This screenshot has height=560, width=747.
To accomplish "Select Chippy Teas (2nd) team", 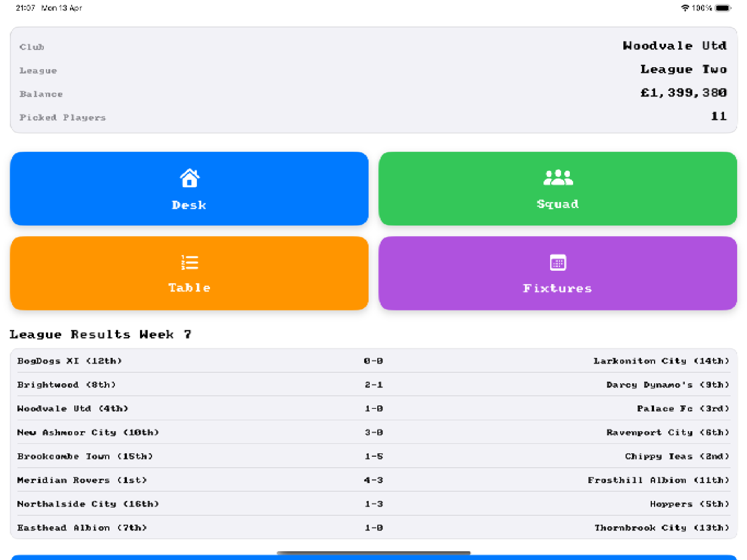I will [677, 456].
